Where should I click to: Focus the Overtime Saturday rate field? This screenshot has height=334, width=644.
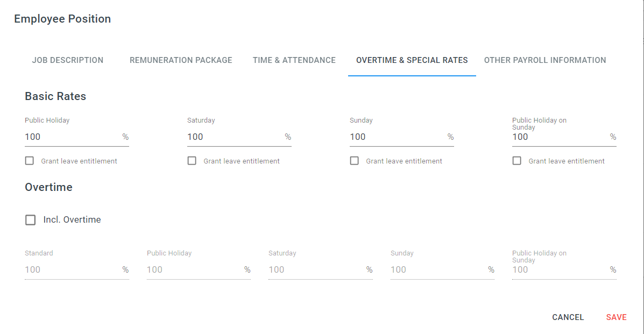pyautogui.click(x=321, y=270)
